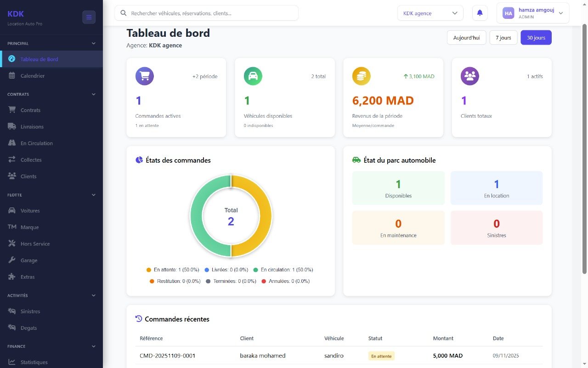Viewport: 588px width, 368px height.
Task: Click the Livraisons truck icon
Action: [12, 126]
